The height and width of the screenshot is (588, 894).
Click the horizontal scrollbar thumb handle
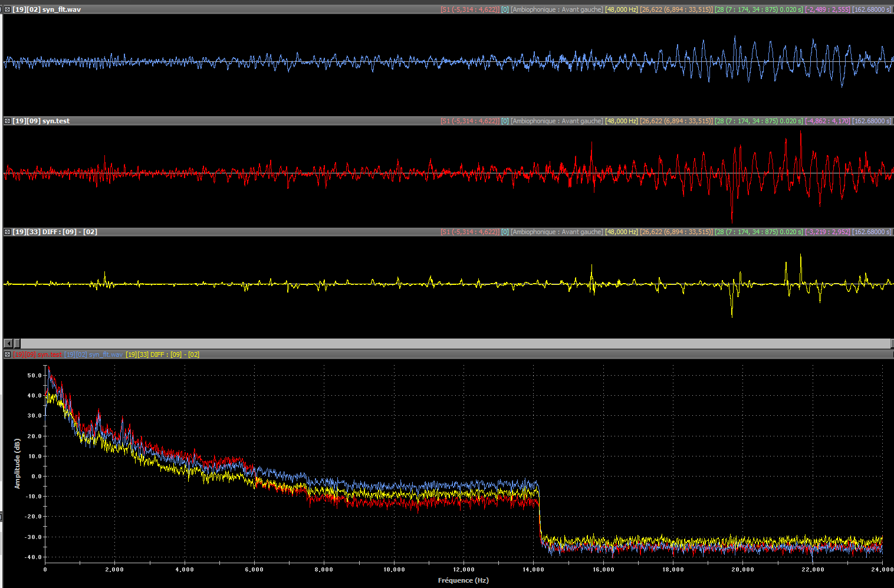click(17, 343)
